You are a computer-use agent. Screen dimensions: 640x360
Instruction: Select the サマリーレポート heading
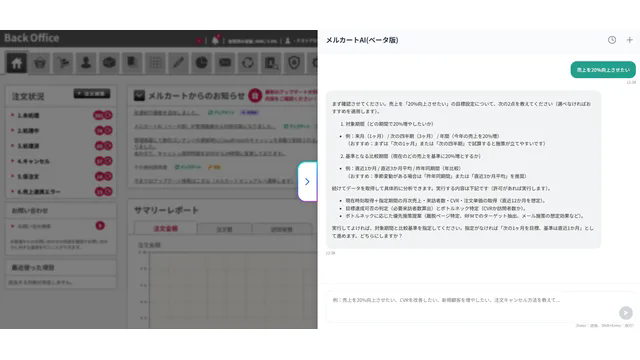click(167, 210)
